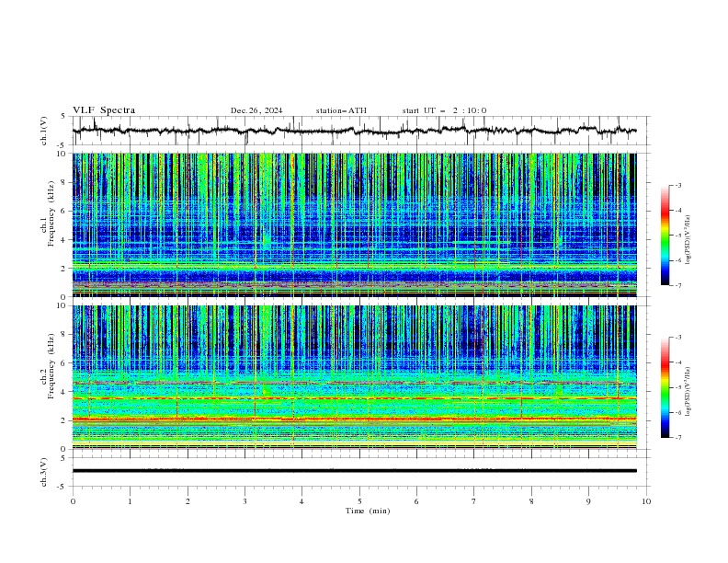Select the "Dec. 26, 2024" date label
This screenshot has height=563, width=728.
256,110
